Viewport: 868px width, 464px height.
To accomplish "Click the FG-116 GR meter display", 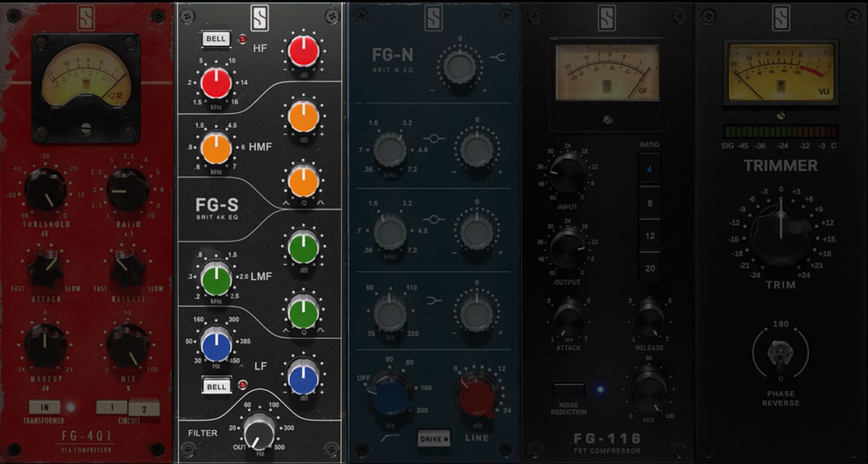I will pyautogui.click(x=608, y=73).
